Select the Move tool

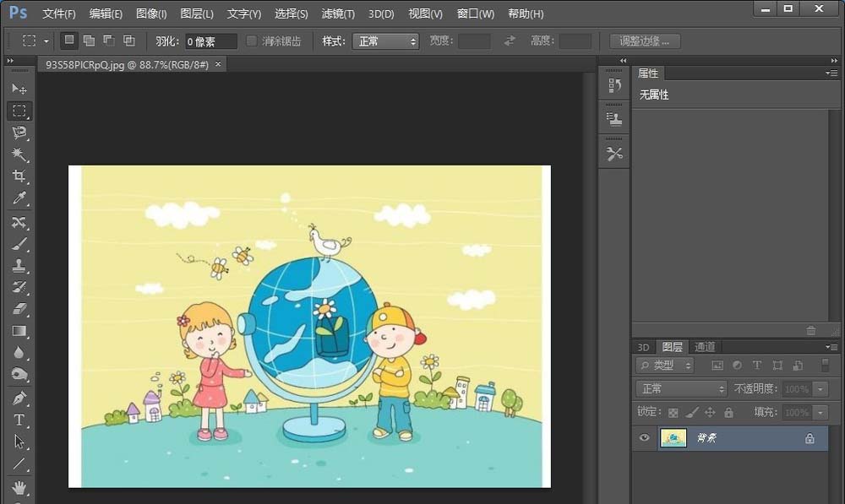pyautogui.click(x=19, y=89)
